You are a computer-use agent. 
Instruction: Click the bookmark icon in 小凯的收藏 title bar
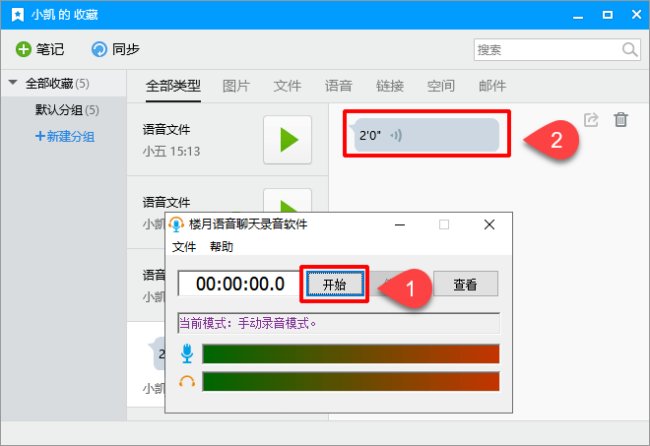[x=17, y=15]
